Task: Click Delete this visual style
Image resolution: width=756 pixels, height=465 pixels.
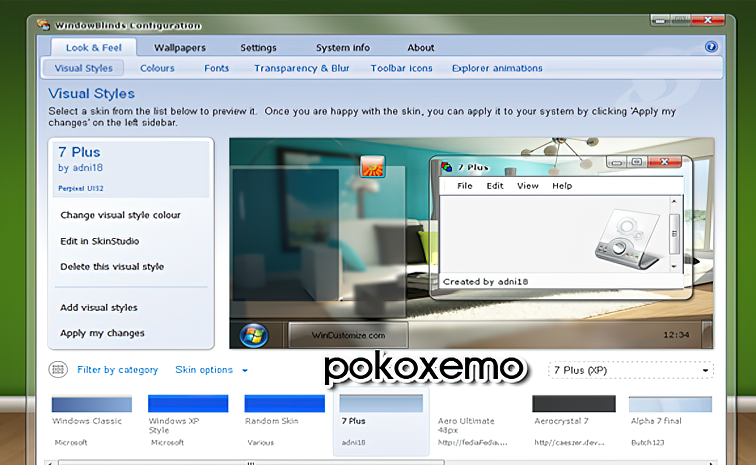Action: pyautogui.click(x=112, y=267)
